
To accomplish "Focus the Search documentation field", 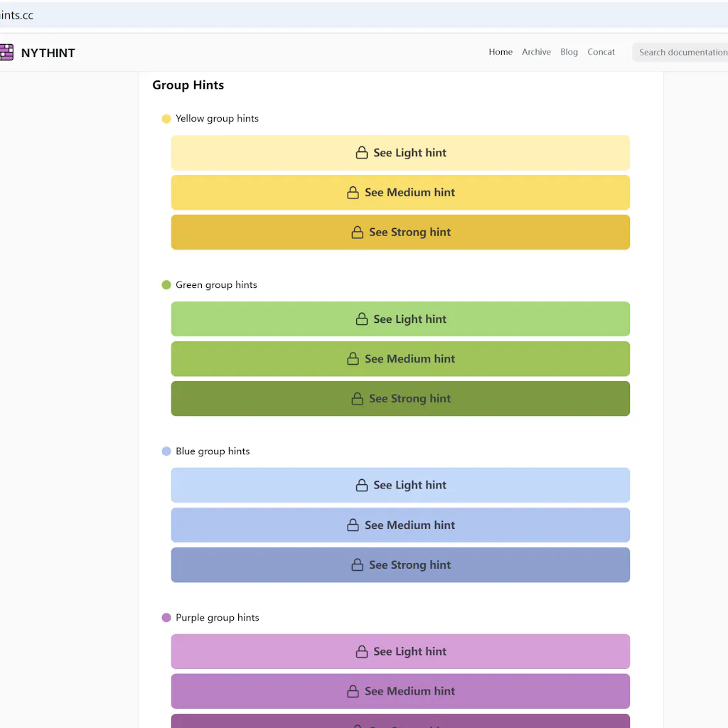I will [x=681, y=52].
